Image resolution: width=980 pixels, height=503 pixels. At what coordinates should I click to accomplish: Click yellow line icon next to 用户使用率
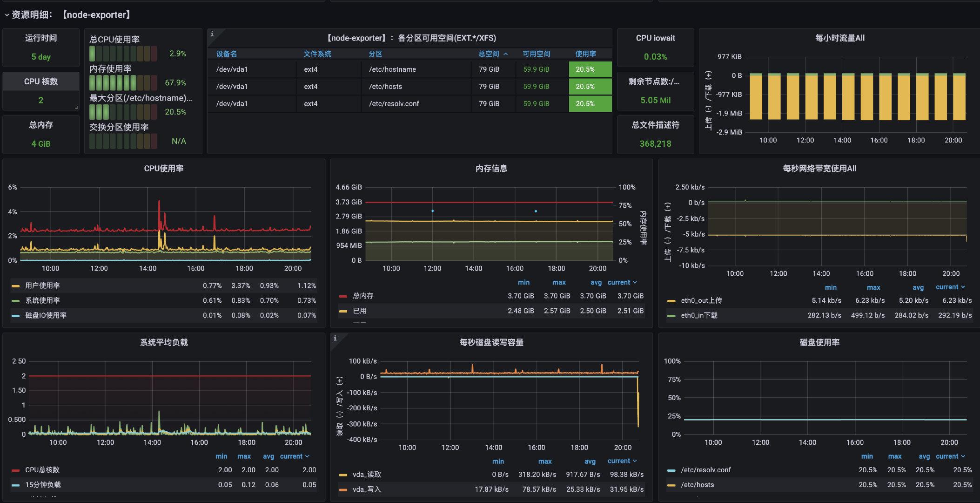pyautogui.click(x=16, y=286)
